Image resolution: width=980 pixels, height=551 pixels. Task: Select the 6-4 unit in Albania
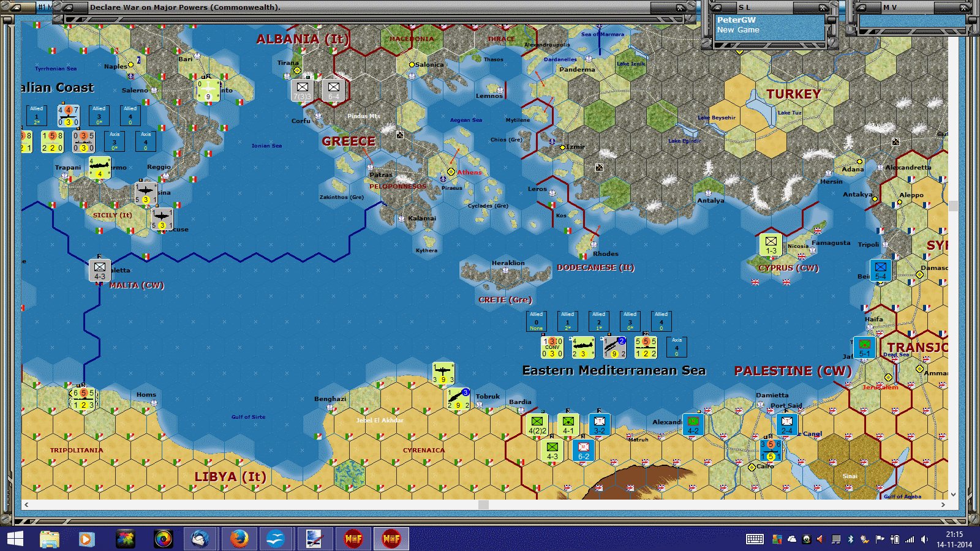tap(333, 91)
